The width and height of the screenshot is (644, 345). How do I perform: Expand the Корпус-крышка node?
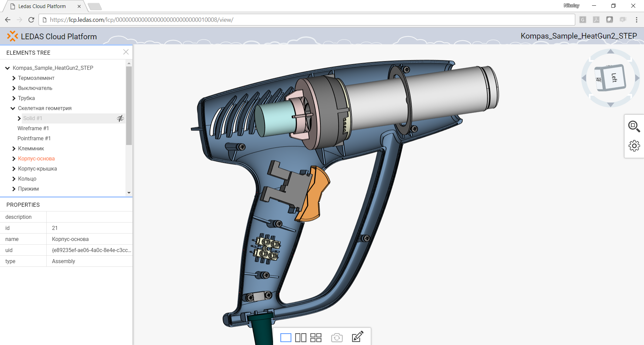point(14,169)
